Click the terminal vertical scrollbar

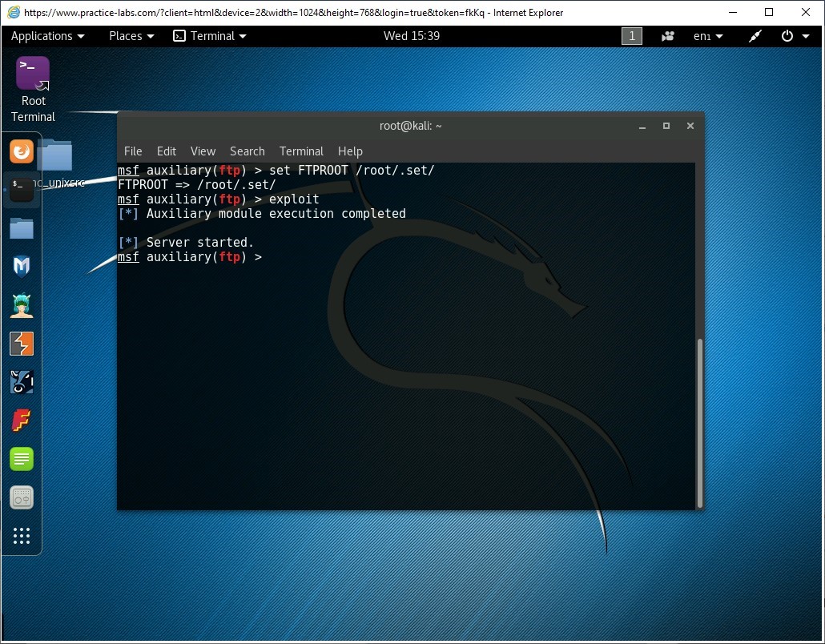click(x=700, y=423)
